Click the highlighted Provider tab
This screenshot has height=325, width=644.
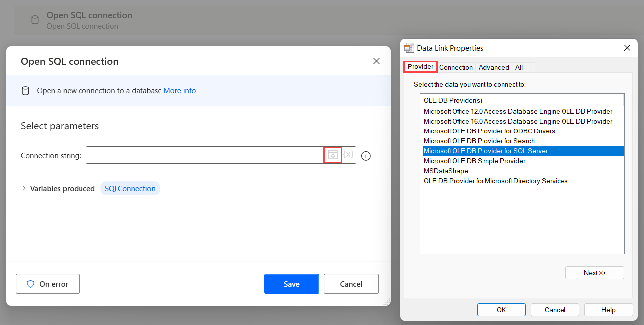click(420, 66)
